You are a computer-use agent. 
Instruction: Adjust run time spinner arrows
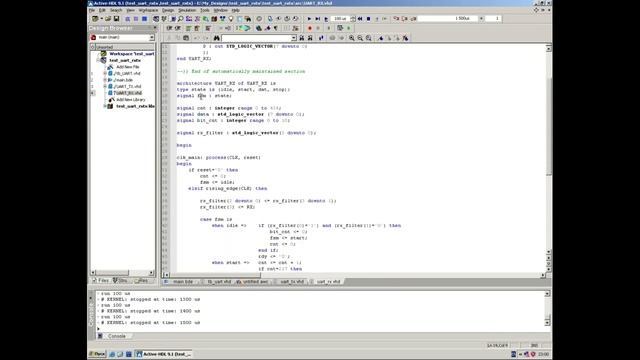(x=353, y=19)
